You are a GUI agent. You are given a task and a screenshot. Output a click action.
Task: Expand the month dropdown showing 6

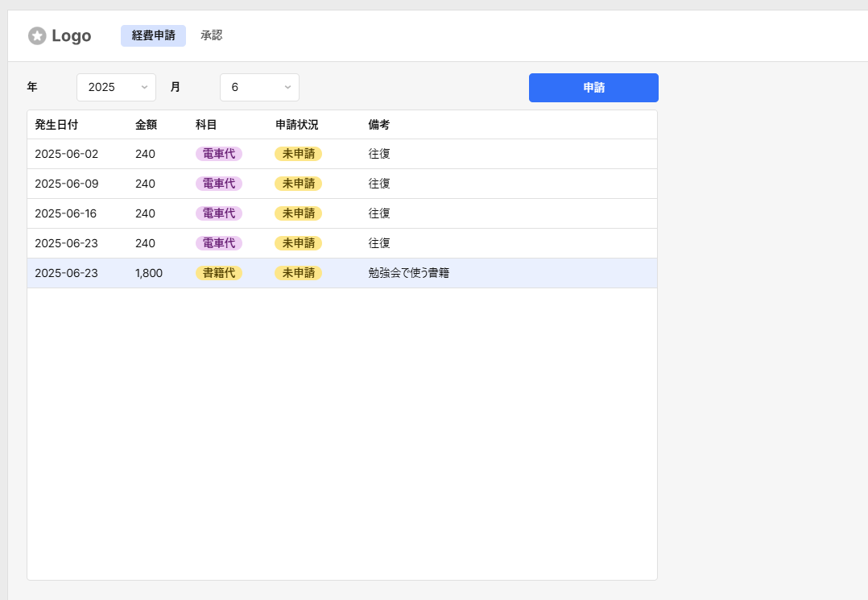click(258, 87)
